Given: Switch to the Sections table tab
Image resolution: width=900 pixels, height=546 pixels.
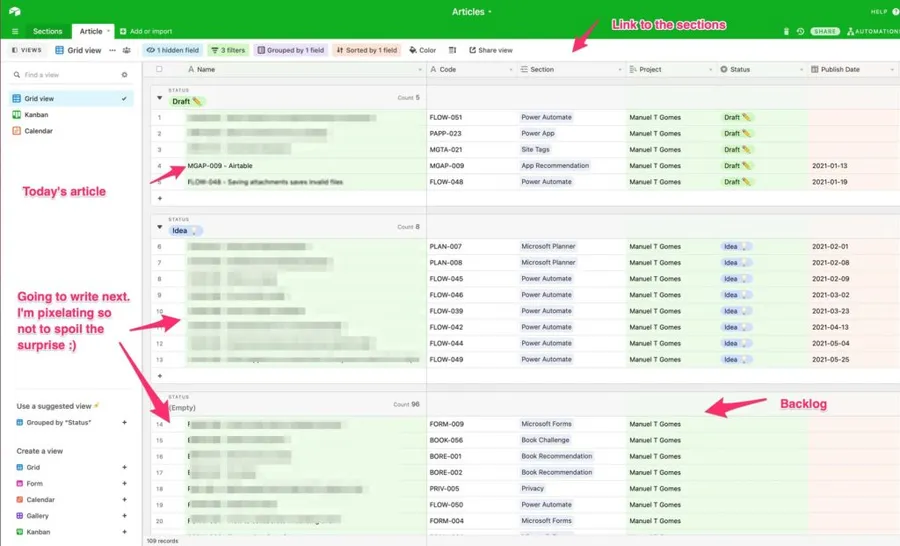Looking at the screenshot, I should (47, 31).
